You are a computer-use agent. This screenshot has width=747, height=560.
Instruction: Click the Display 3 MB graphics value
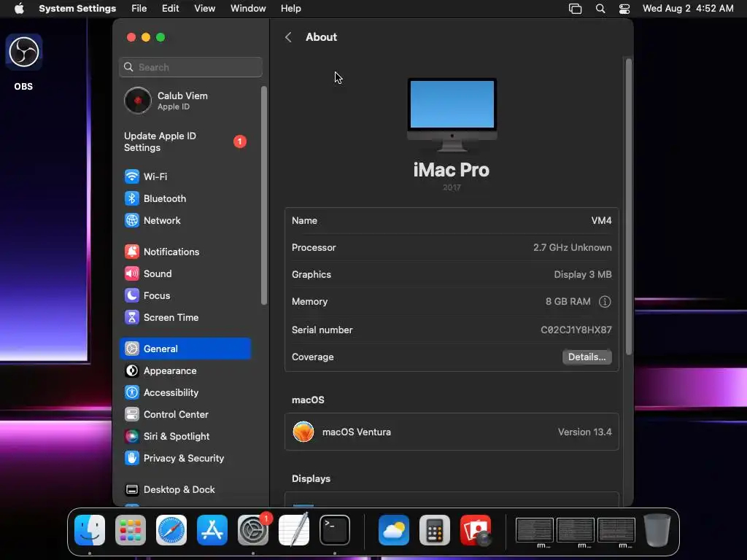tap(583, 274)
